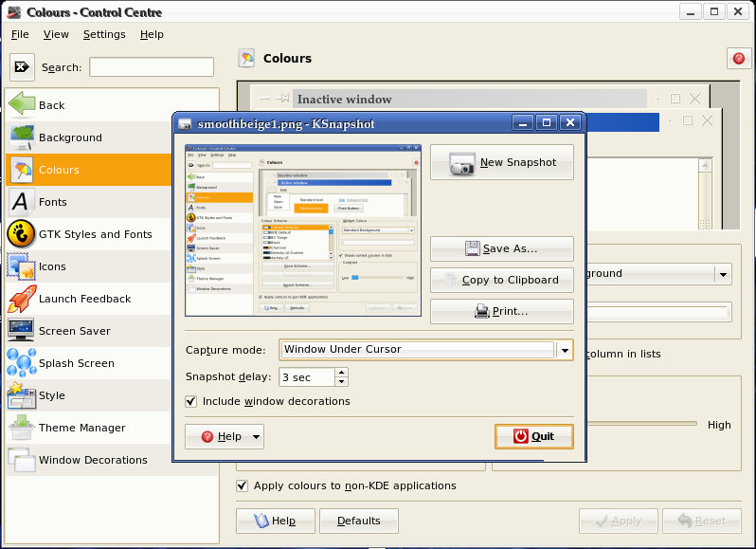Open the Background module icon
756x549 pixels.
tap(22, 137)
